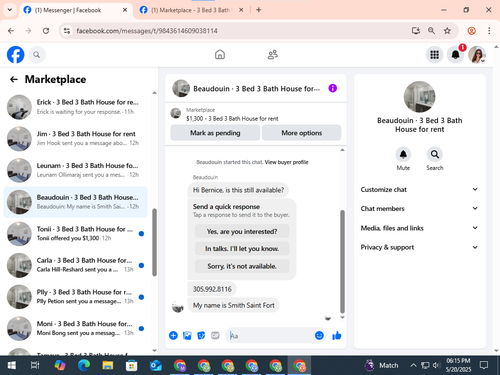Open the Facebook search magnifier
The image size is (500, 375).
coord(37,55)
